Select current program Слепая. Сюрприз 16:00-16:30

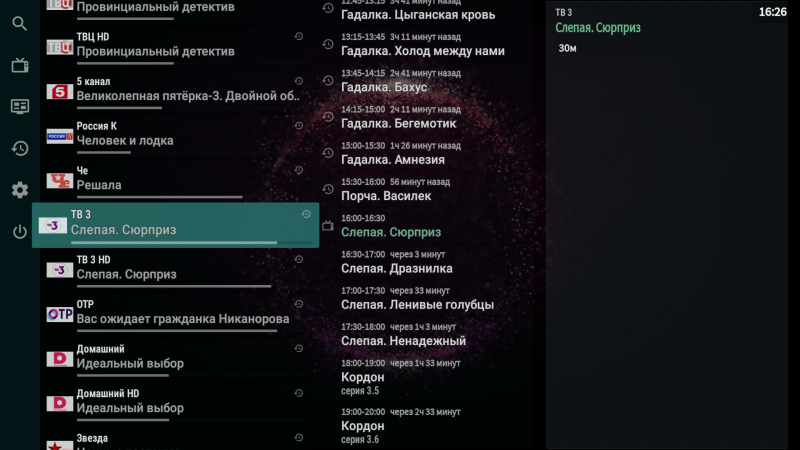coord(429,226)
